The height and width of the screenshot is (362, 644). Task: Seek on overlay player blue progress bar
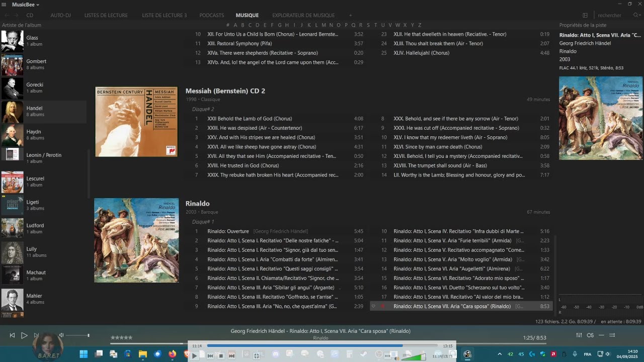pos(322,346)
